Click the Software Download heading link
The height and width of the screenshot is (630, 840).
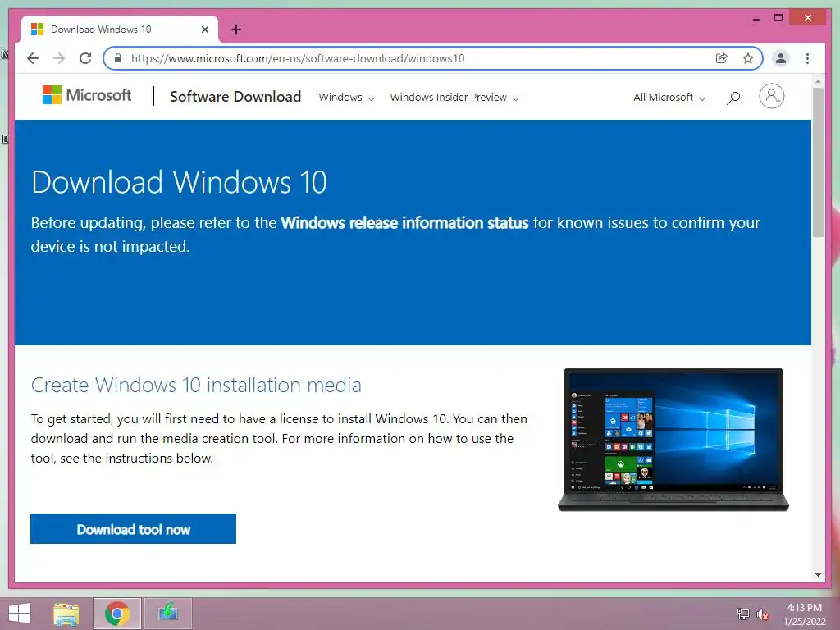pyautogui.click(x=235, y=97)
